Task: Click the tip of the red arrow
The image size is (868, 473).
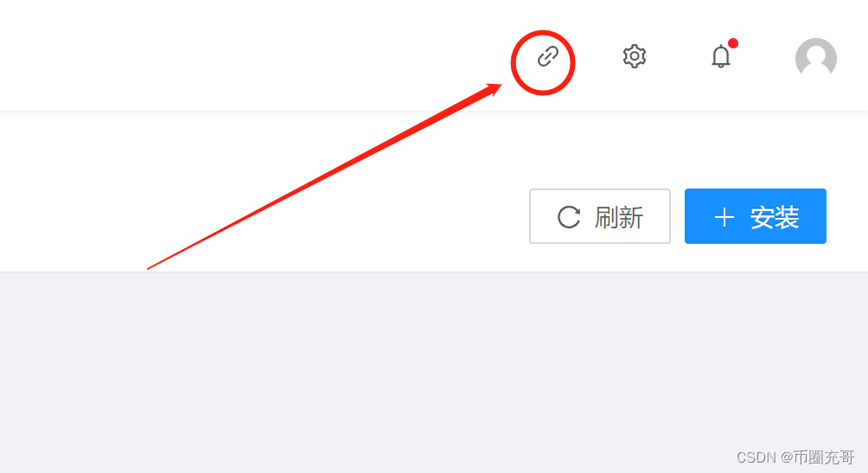Action: 498,86
